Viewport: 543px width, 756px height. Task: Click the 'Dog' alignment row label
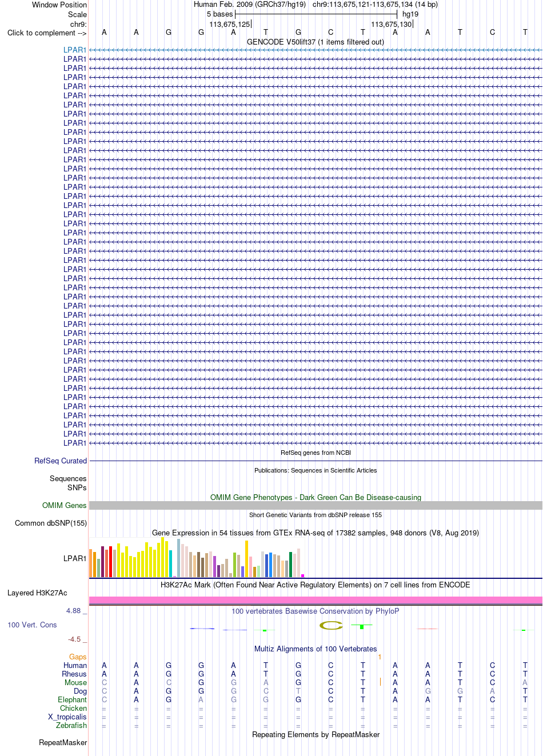[80, 691]
